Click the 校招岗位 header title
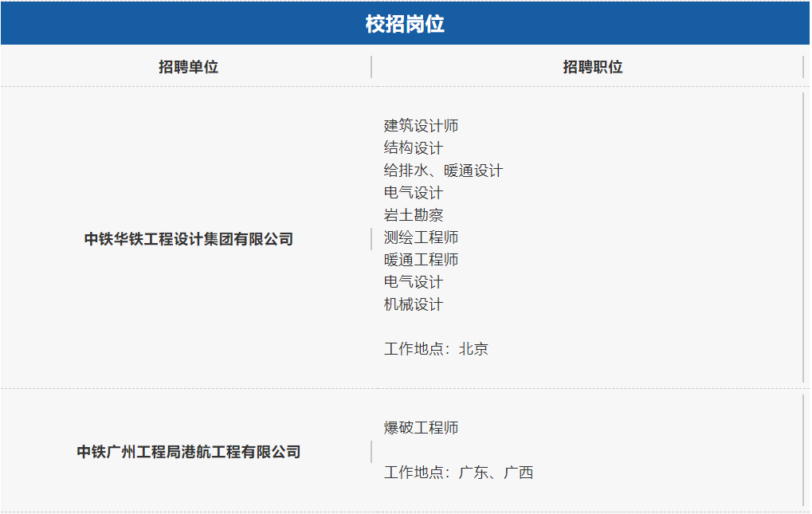Image resolution: width=812 pixels, height=514 pixels. pyautogui.click(x=405, y=24)
